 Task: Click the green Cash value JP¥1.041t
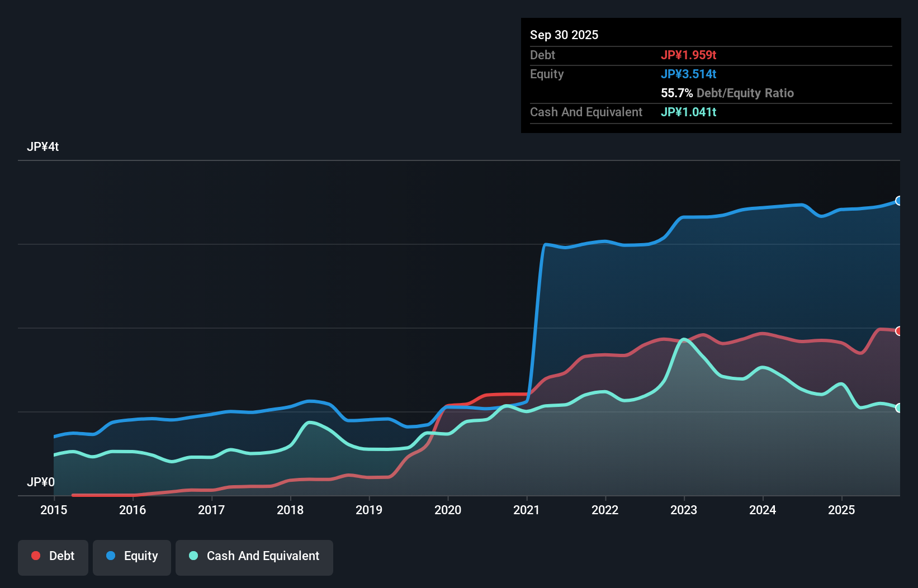pos(688,112)
